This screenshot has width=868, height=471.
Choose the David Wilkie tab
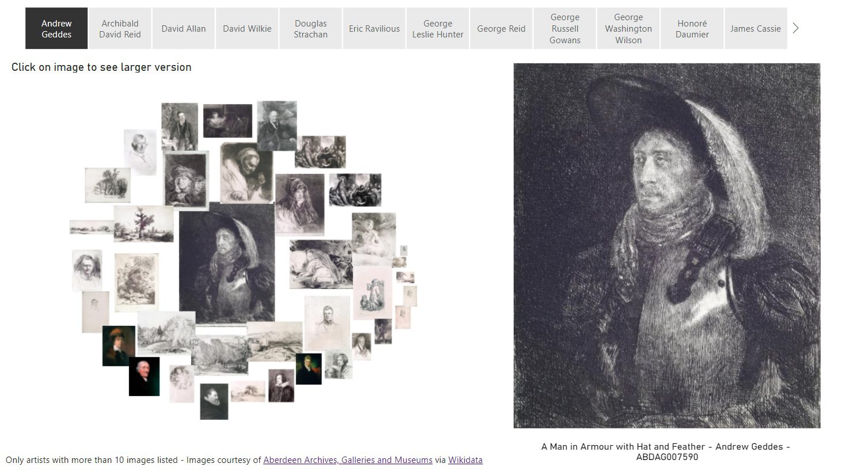coord(247,28)
